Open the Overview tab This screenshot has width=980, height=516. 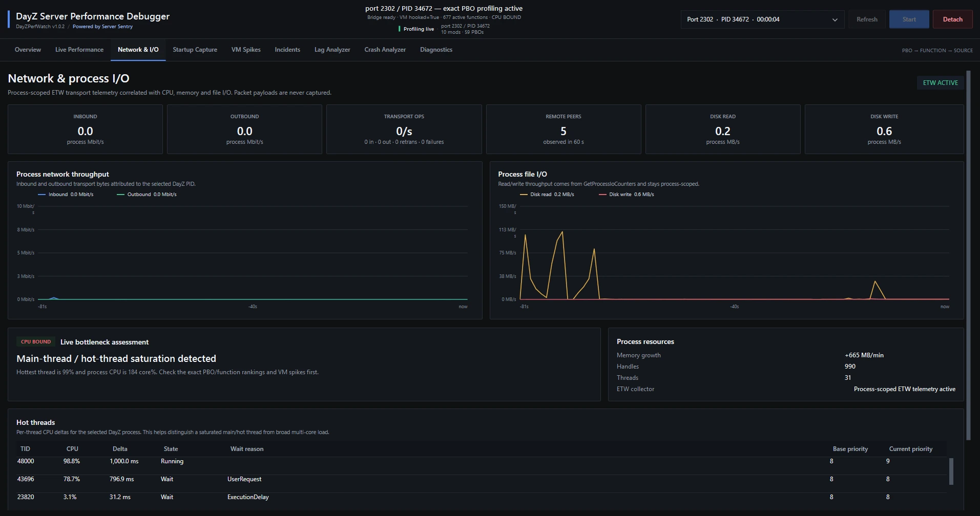(x=28, y=50)
